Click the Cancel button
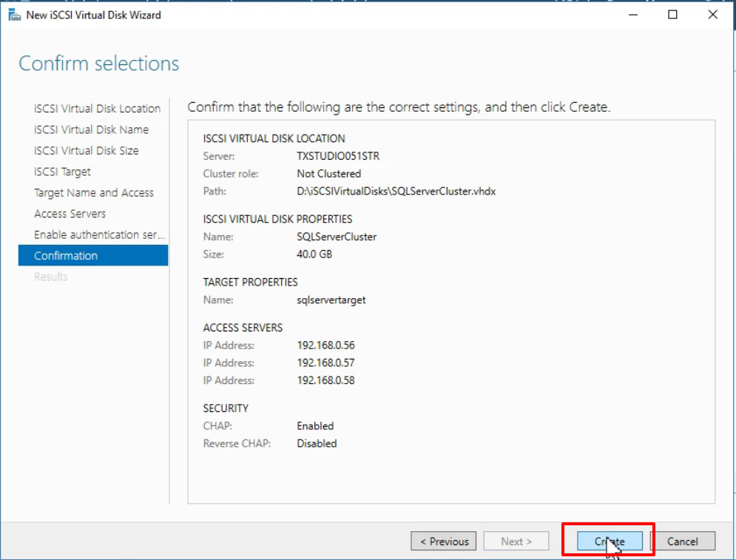This screenshot has height=560, width=736. coord(683,542)
